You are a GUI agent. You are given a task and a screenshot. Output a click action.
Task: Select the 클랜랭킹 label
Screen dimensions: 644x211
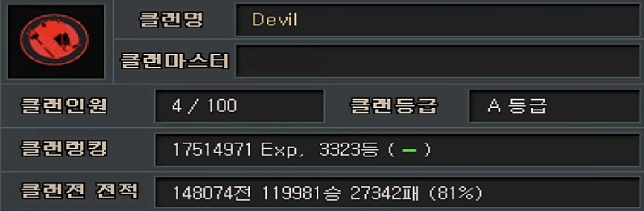(64, 149)
